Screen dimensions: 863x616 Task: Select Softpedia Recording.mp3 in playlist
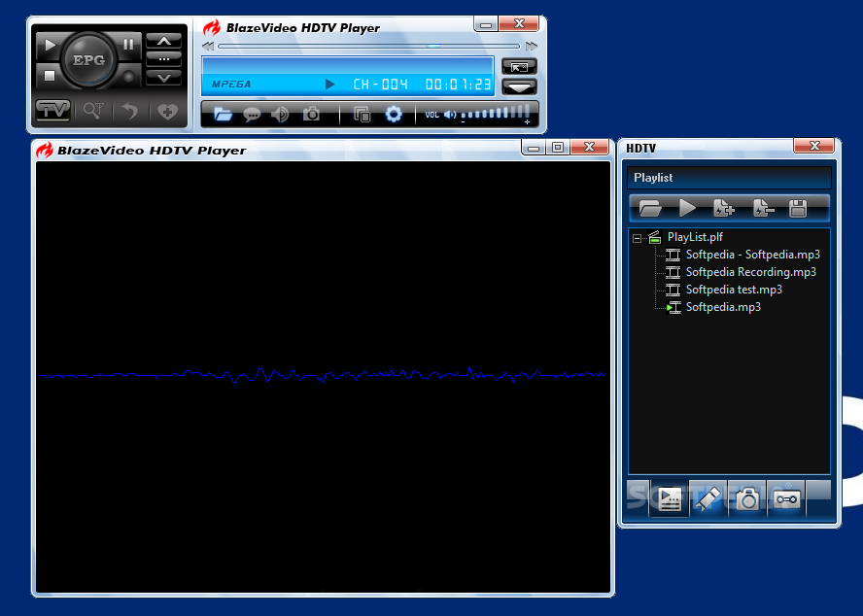pyautogui.click(x=750, y=272)
